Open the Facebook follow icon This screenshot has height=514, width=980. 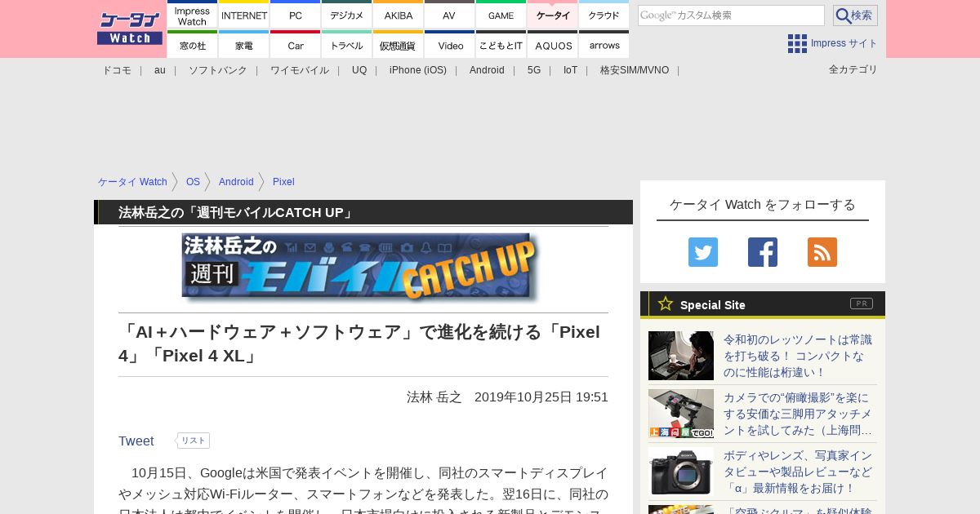[763, 252]
